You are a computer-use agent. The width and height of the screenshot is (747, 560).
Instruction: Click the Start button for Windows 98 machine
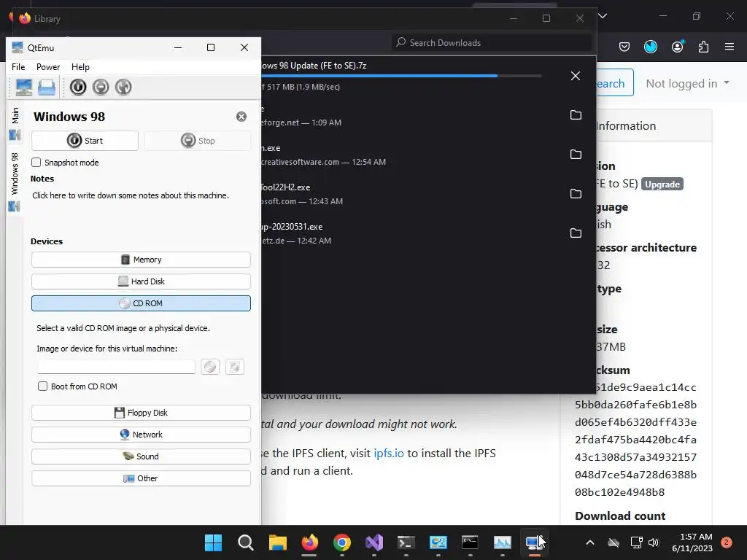pos(85,141)
